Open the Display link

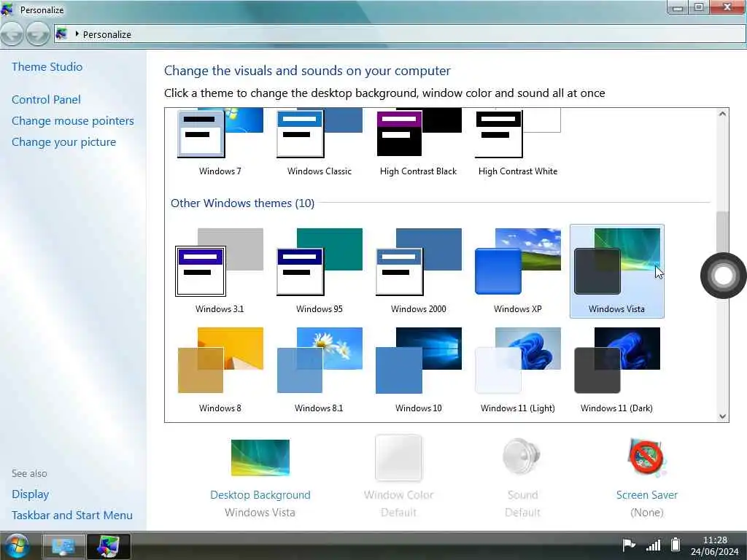(31, 494)
